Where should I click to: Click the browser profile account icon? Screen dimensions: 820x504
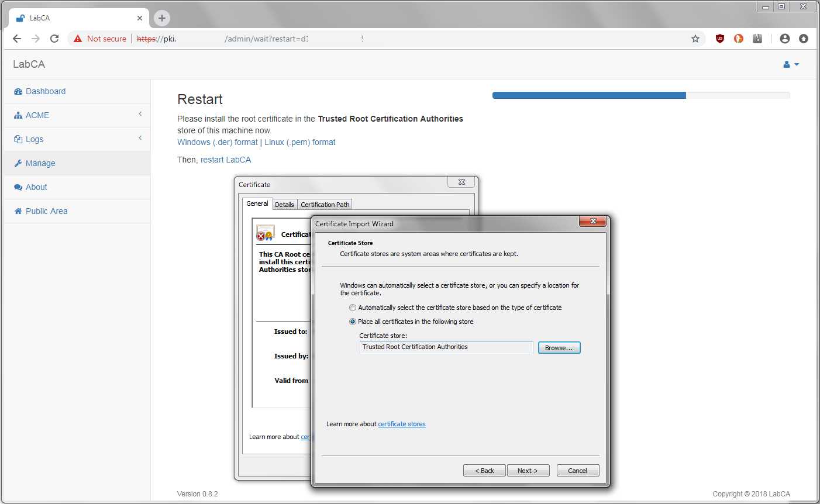784,38
